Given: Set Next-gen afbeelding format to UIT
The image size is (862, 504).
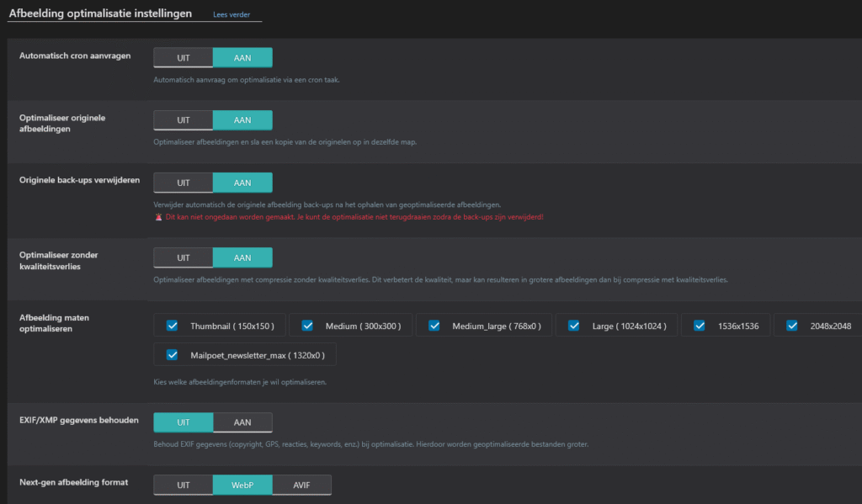Looking at the screenshot, I should pos(183,485).
